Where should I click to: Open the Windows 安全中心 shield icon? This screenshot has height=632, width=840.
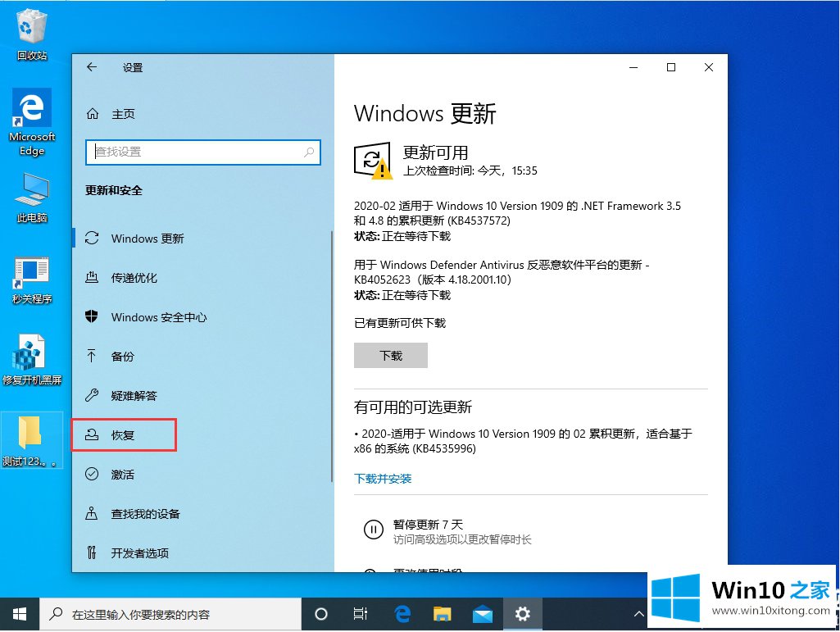point(92,316)
